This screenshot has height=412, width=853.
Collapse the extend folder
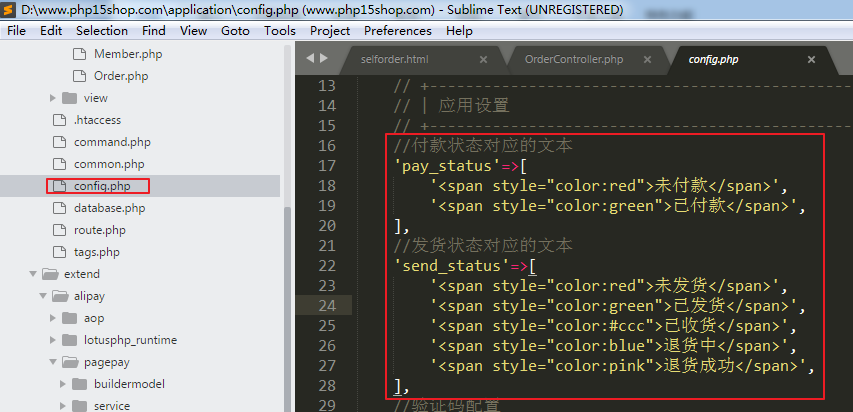click(x=31, y=274)
